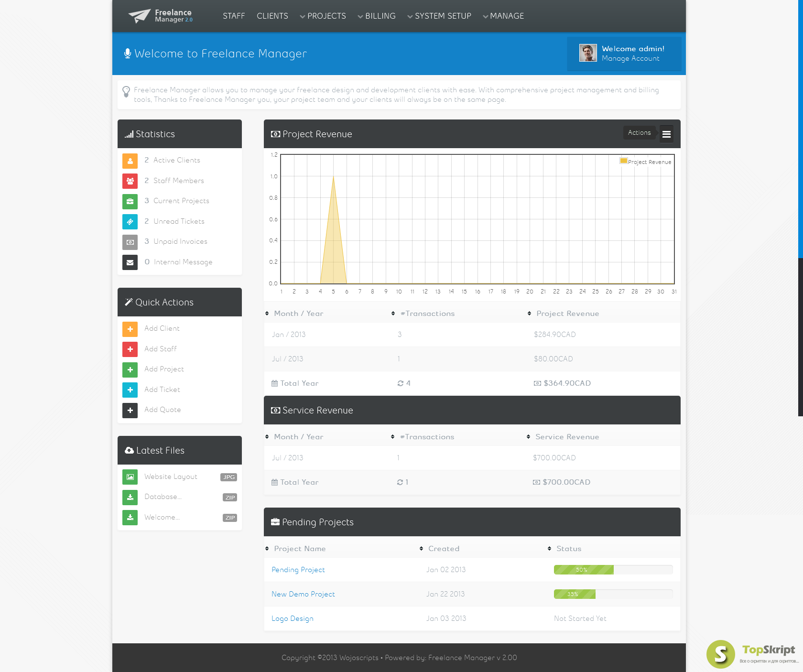
Task: Click the Database download icon
Action: pyautogui.click(x=130, y=498)
